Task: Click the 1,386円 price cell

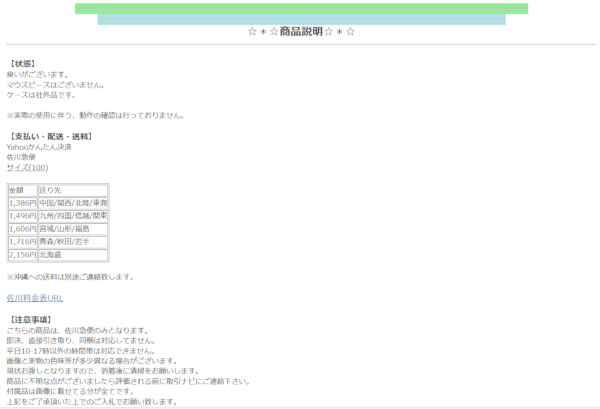Action: tap(22, 203)
